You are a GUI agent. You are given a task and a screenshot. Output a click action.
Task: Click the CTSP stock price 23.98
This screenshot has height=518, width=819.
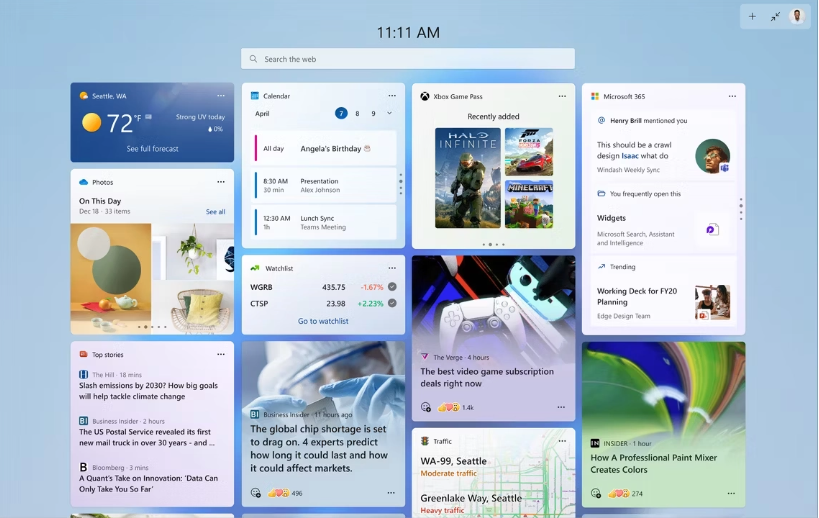click(x=336, y=303)
